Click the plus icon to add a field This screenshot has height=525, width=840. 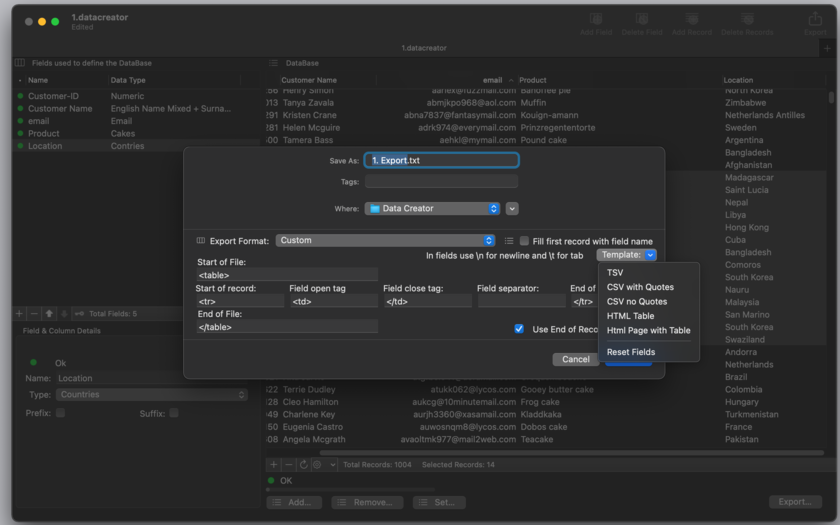coord(19,313)
